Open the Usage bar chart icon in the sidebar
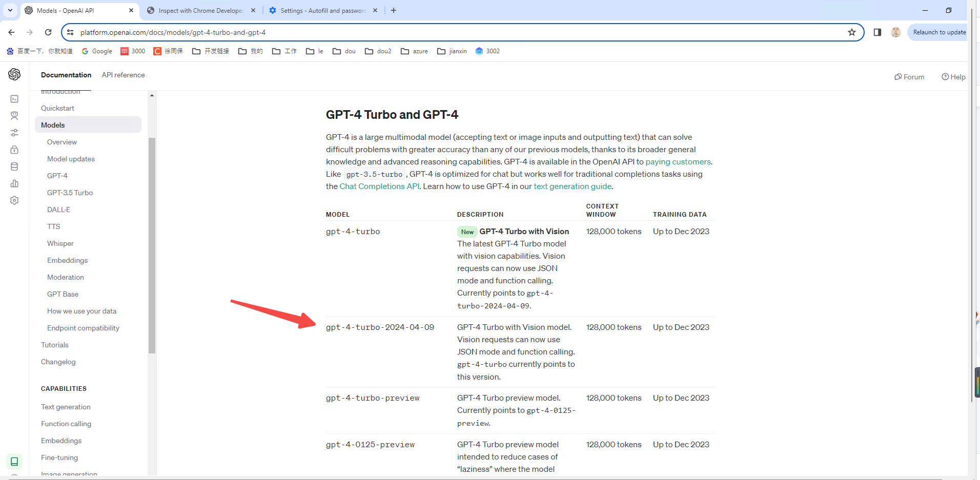The height and width of the screenshot is (480, 980). [x=14, y=183]
